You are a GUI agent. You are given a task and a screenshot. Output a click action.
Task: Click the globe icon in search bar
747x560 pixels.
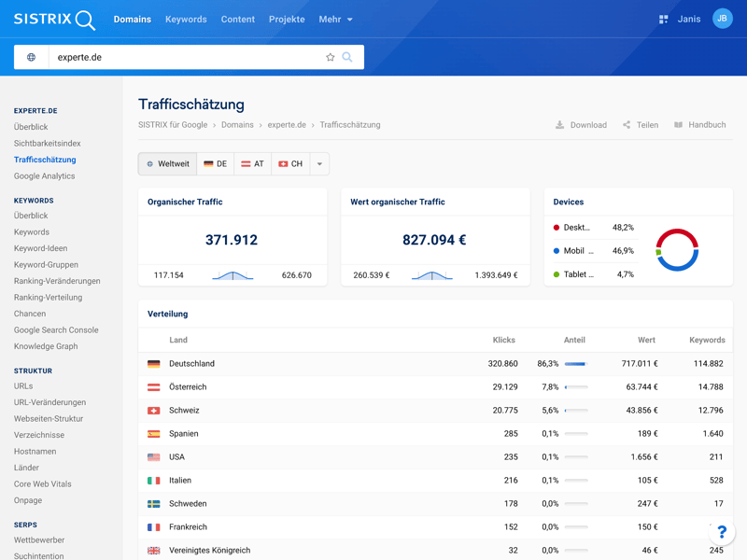click(x=31, y=57)
